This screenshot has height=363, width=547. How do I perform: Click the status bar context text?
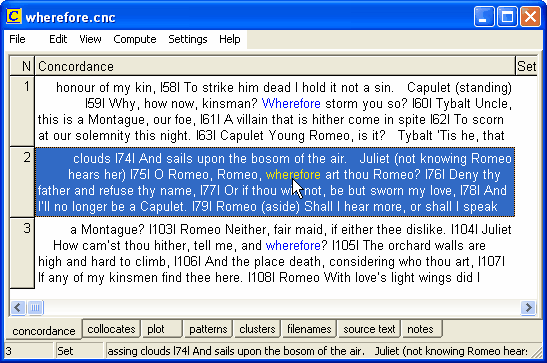(317, 351)
